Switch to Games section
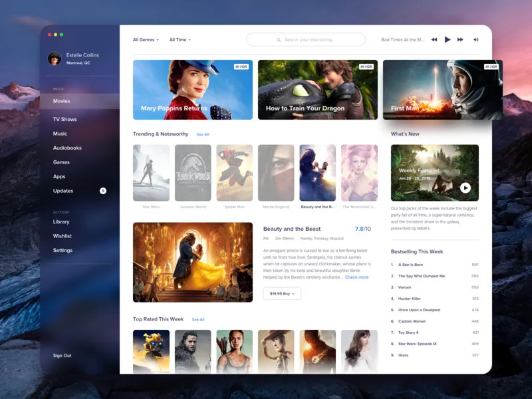 coord(61,162)
